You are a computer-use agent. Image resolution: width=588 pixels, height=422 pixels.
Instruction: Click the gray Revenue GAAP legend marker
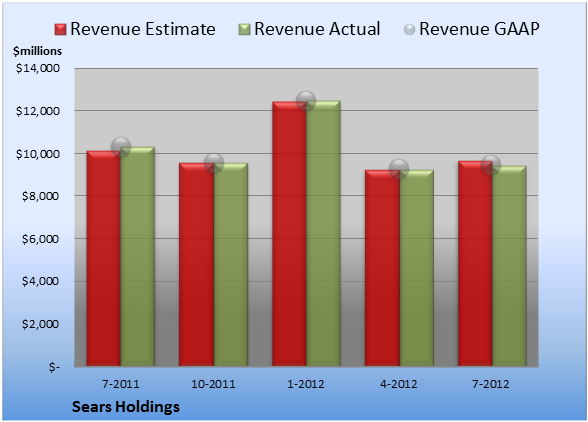(x=410, y=30)
